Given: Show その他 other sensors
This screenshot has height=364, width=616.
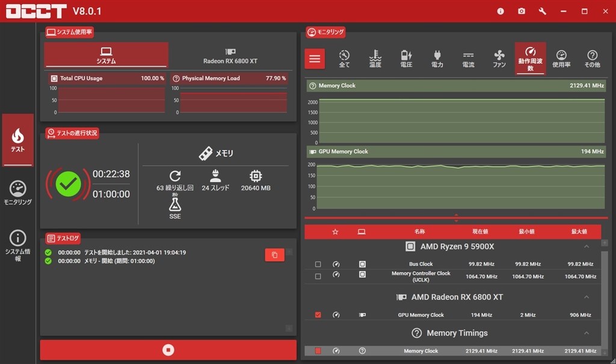Looking at the screenshot, I should [593, 58].
